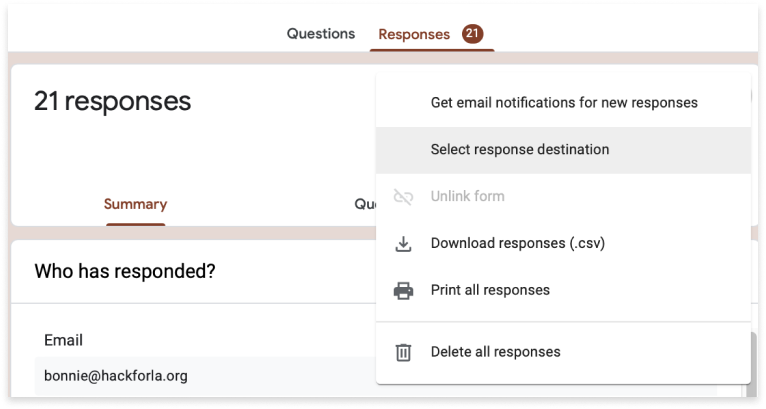766x409 pixels.
Task: Open the partially hidden Question sub-tab
Action: (365, 204)
